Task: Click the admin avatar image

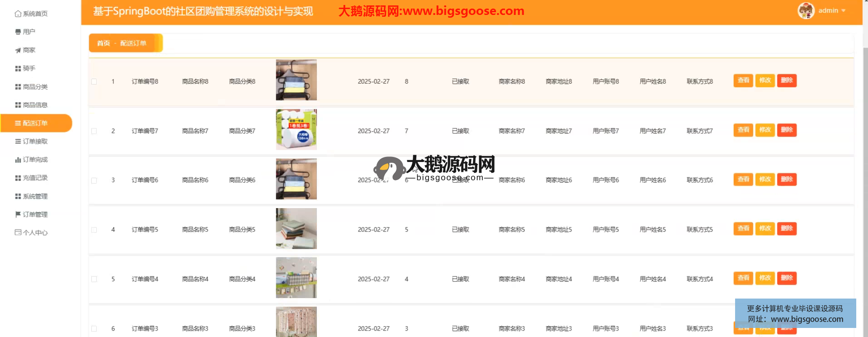Action: click(x=806, y=10)
